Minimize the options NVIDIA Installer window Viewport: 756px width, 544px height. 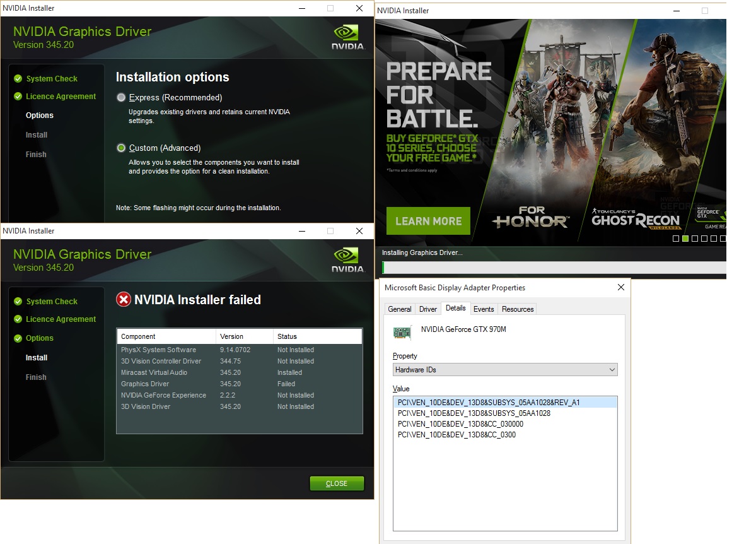(302, 8)
